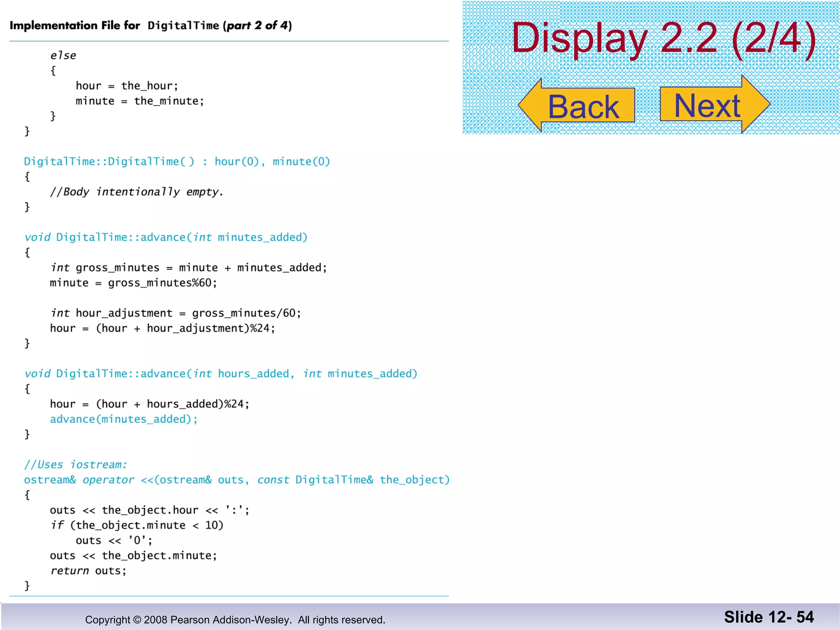The height and width of the screenshot is (630, 840).
Task: Click the line 'outs << the_object.minute;'
Action: (133, 556)
